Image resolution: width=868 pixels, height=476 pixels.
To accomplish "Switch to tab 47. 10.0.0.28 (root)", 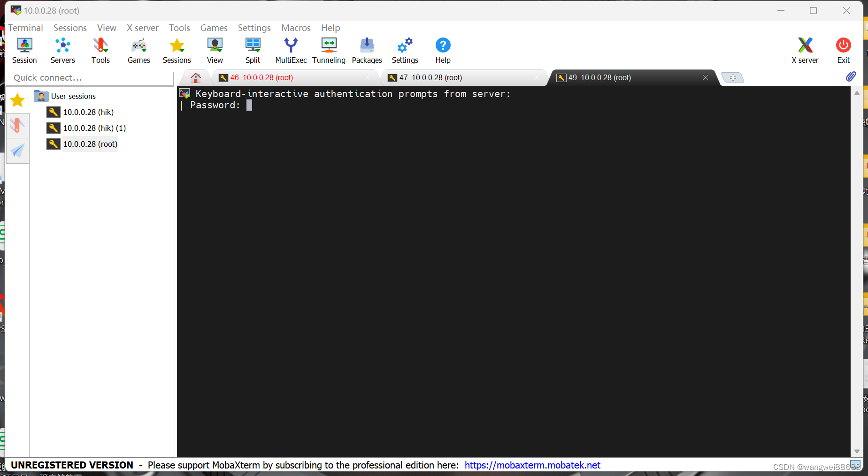I will click(x=463, y=77).
